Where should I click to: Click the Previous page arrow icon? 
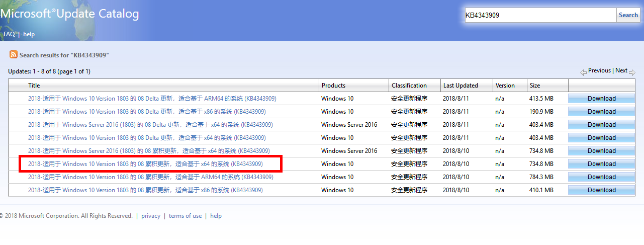pyautogui.click(x=583, y=72)
